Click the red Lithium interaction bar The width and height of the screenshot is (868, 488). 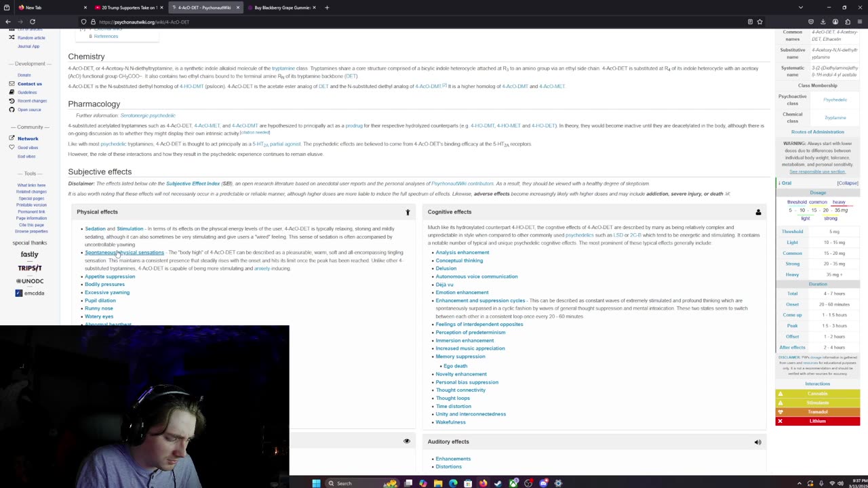pos(817,421)
